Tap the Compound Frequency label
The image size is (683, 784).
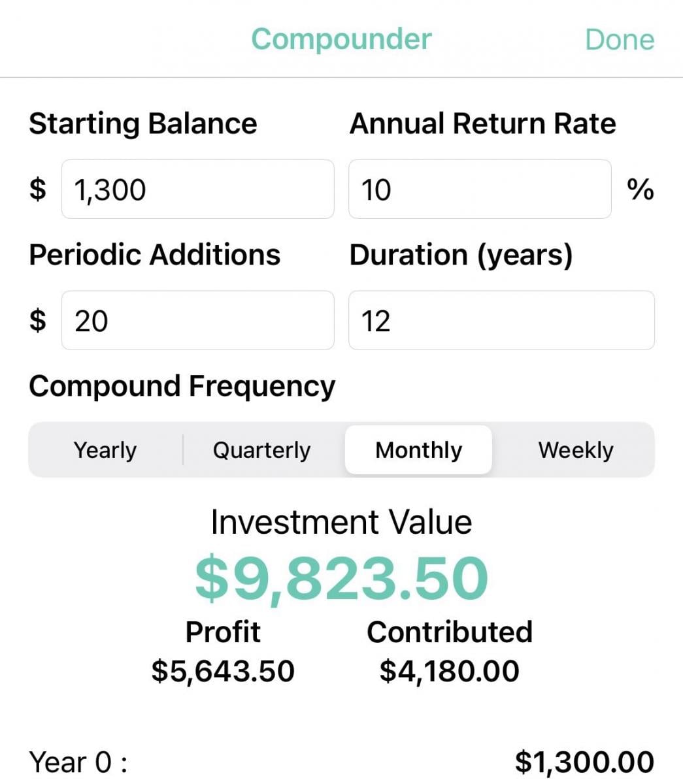182,386
